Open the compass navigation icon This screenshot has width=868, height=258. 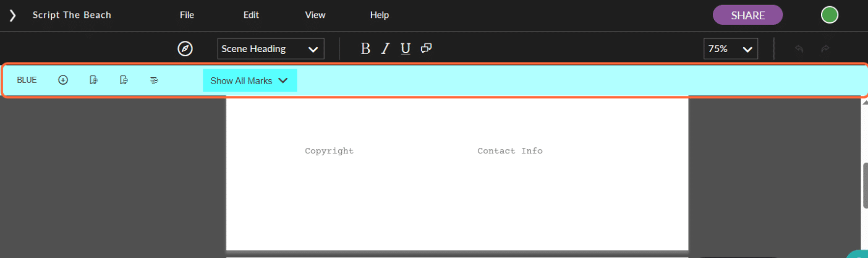point(185,49)
